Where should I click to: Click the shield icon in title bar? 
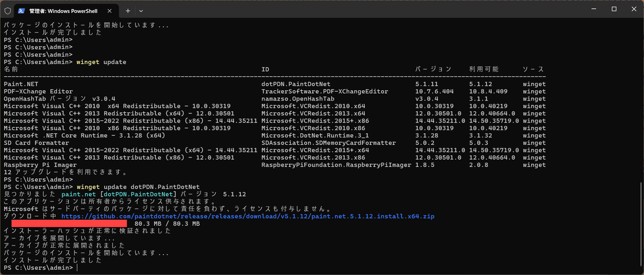(x=8, y=10)
